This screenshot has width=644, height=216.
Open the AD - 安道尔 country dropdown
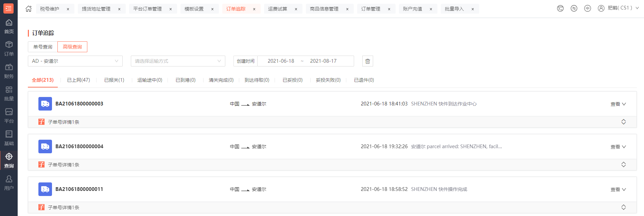tap(75, 61)
